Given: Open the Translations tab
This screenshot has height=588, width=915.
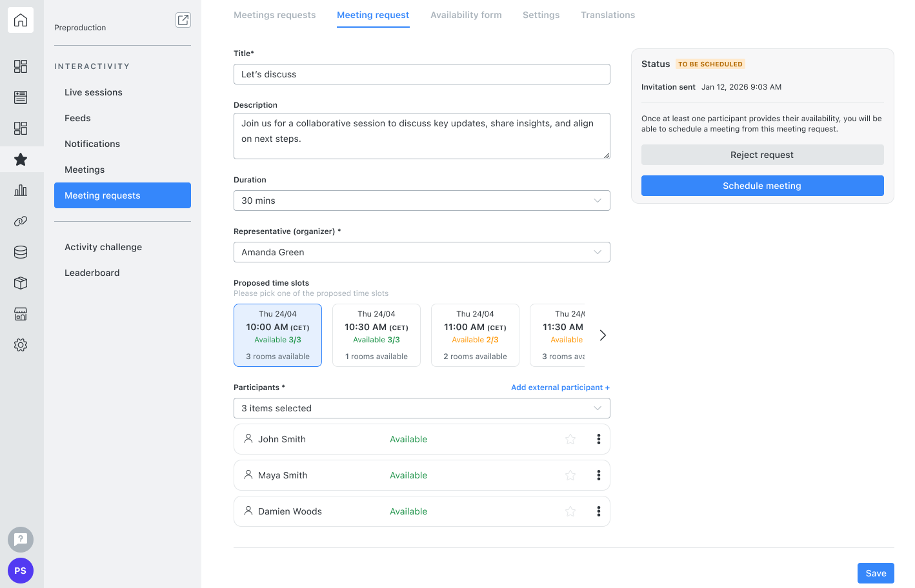Looking at the screenshot, I should tap(608, 15).
